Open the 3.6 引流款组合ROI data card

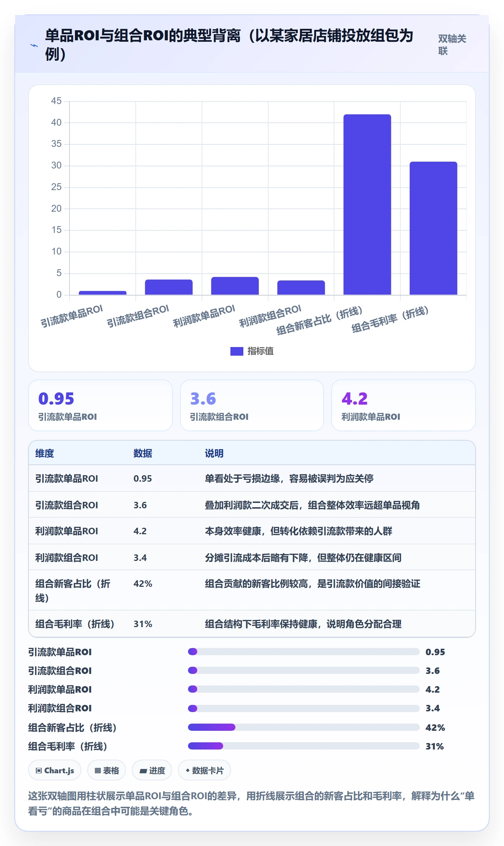(x=252, y=405)
